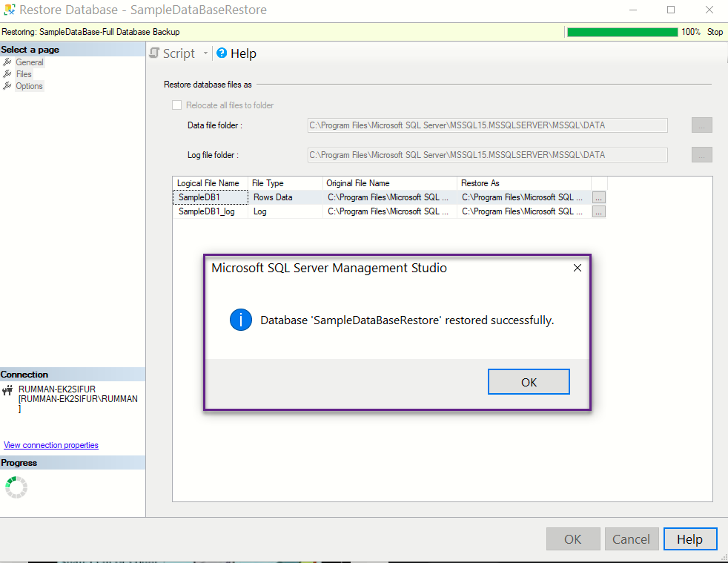The image size is (728, 563).
Task: Click the green restore progress bar
Action: point(621,31)
